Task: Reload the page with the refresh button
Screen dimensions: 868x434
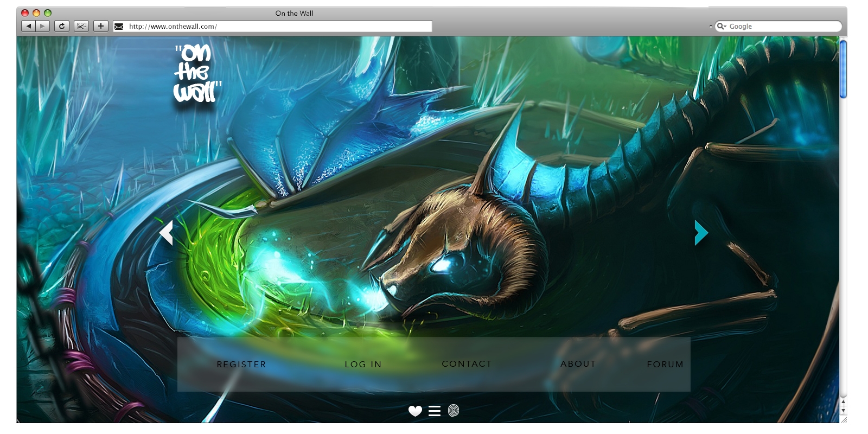Action: click(62, 26)
